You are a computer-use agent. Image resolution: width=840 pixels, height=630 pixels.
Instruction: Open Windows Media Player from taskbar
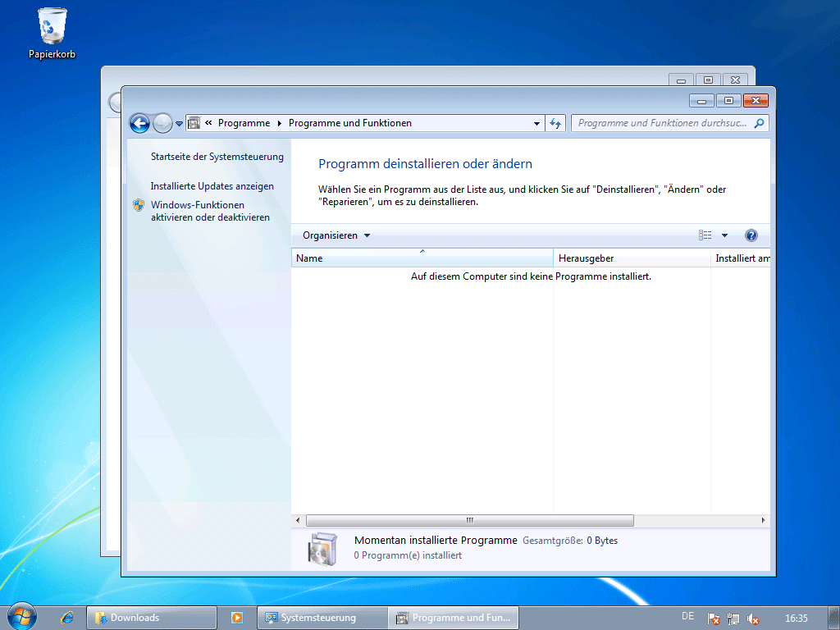tap(237, 618)
